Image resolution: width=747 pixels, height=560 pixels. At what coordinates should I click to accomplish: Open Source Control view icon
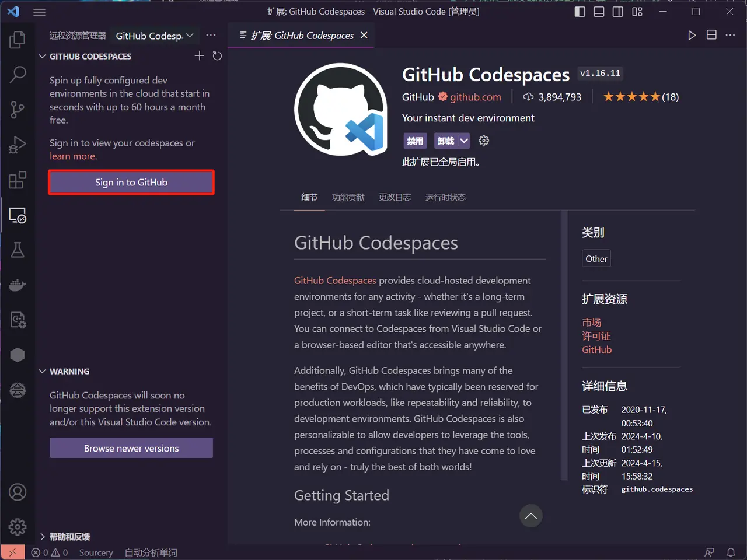click(x=18, y=110)
